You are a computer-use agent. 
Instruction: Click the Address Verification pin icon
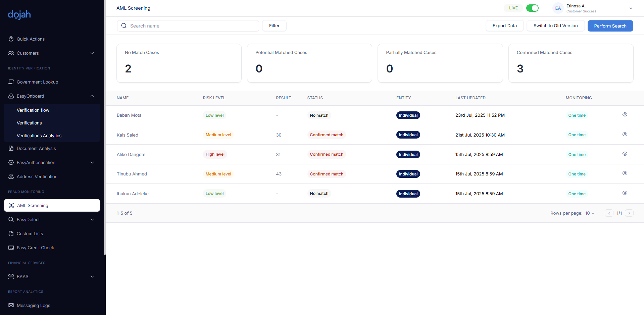[11, 176]
